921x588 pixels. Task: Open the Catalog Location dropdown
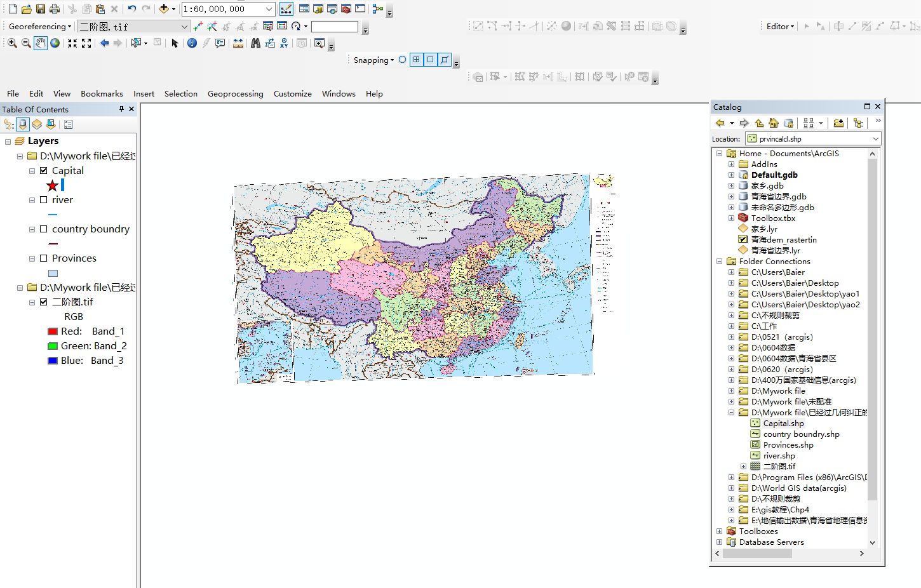[876, 139]
